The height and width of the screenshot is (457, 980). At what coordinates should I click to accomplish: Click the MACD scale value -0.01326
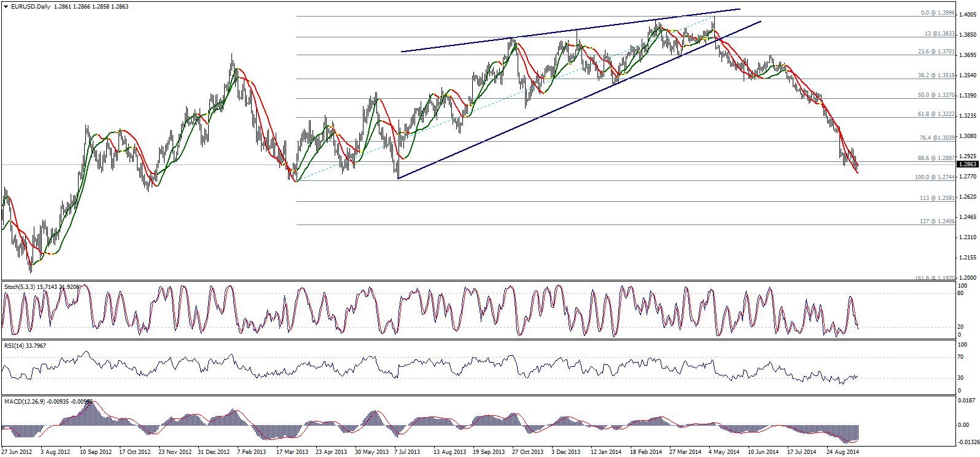[968, 442]
